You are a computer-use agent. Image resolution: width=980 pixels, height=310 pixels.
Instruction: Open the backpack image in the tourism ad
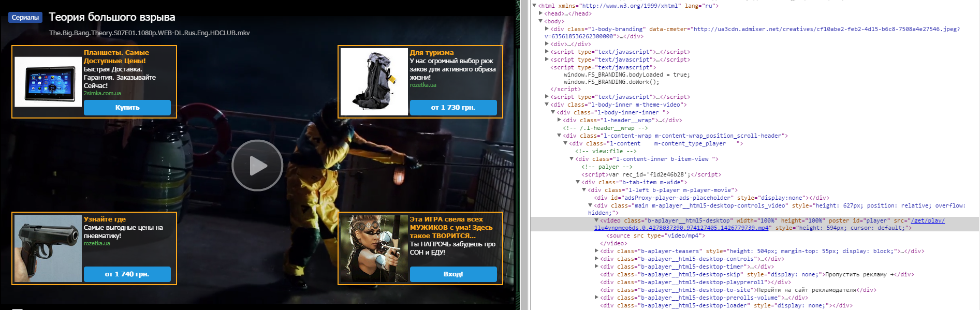tap(374, 82)
